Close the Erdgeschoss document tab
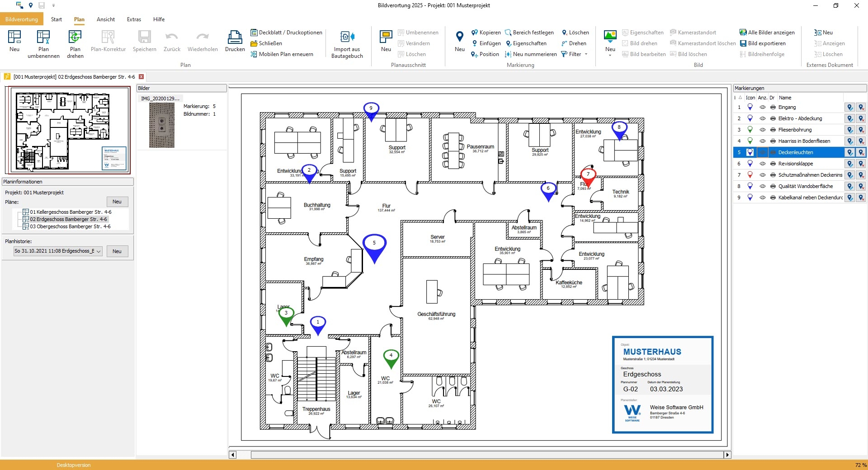868x470 pixels. click(141, 77)
